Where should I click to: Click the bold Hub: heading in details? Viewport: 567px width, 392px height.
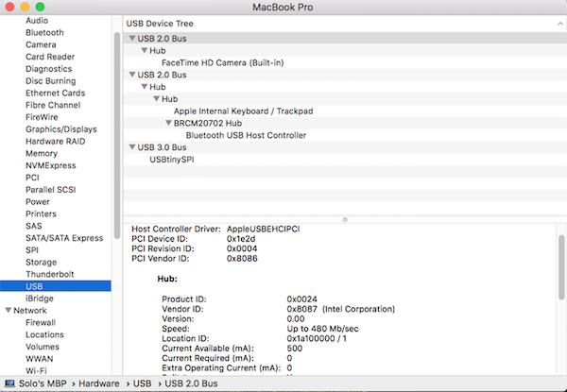click(x=167, y=279)
